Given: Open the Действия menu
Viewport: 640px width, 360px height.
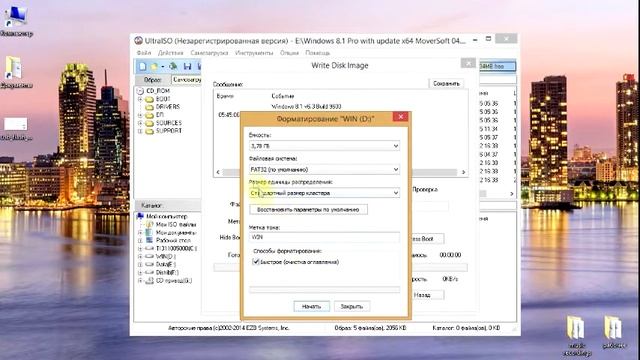Looking at the screenshot, I should click(x=170, y=53).
